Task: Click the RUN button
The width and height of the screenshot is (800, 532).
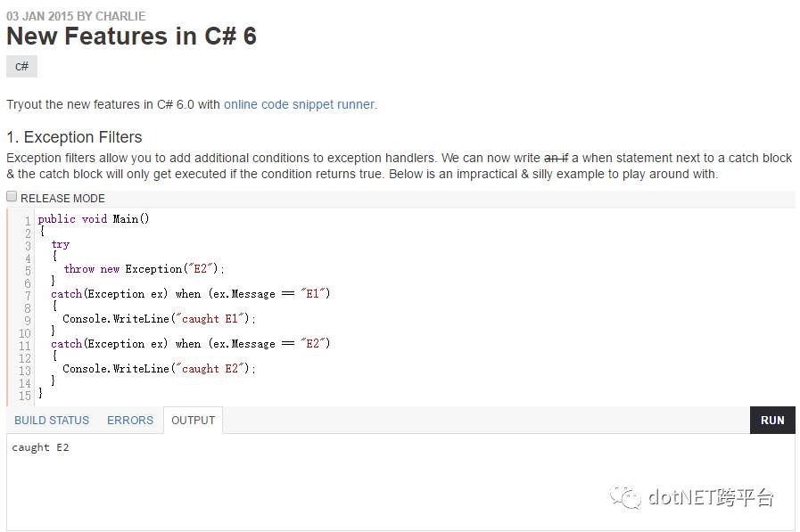Action: coord(772,421)
